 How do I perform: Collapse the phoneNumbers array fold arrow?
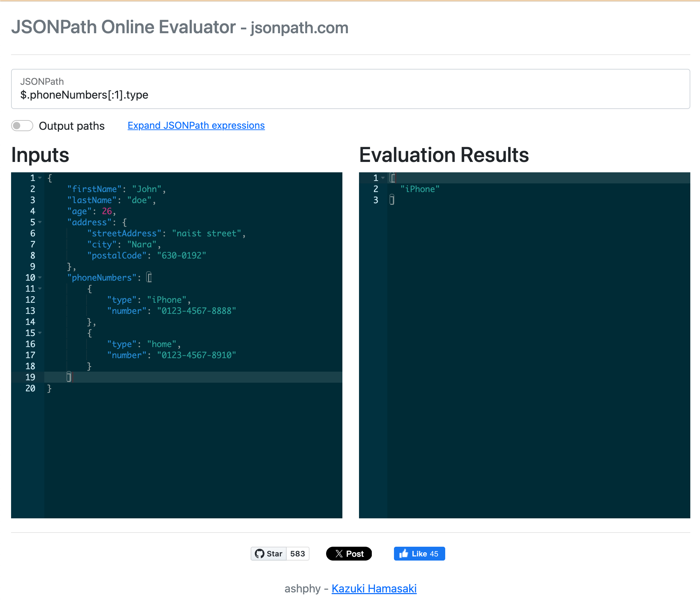click(40, 278)
